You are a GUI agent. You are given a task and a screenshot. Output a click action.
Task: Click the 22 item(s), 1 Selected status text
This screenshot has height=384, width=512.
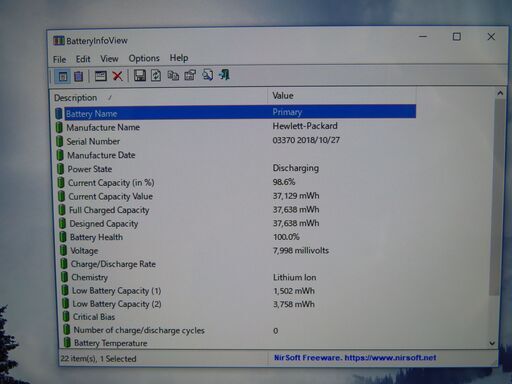pyautogui.click(x=98, y=359)
